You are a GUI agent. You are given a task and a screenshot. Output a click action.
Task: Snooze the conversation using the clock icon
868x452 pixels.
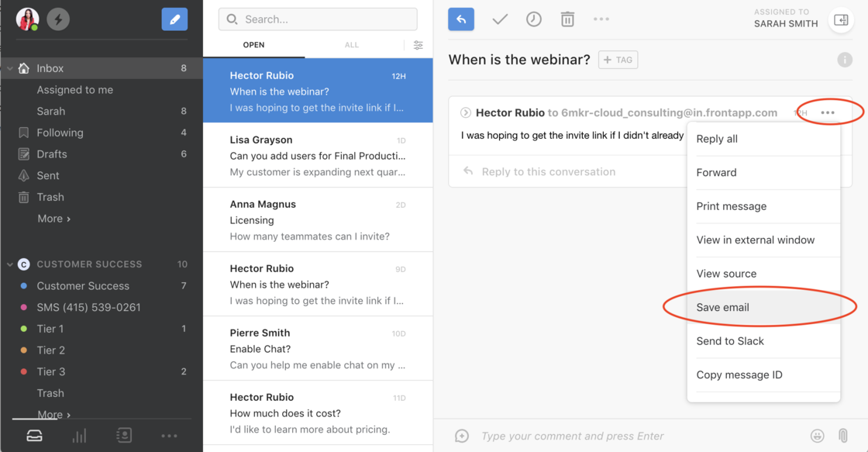coord(533,19)
